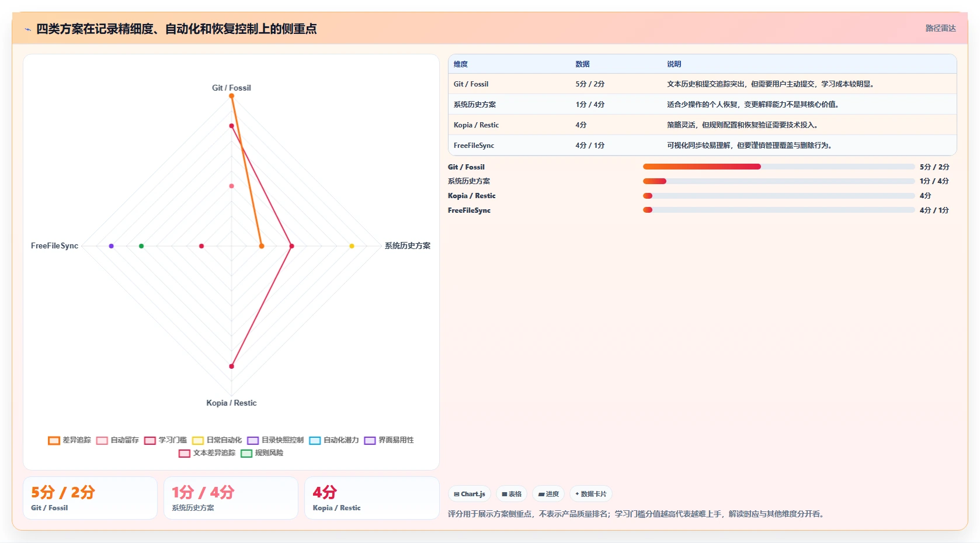980x543 pixels.
Task: Toggle the 学习门槛 legend item
Action: pos(165,440)
